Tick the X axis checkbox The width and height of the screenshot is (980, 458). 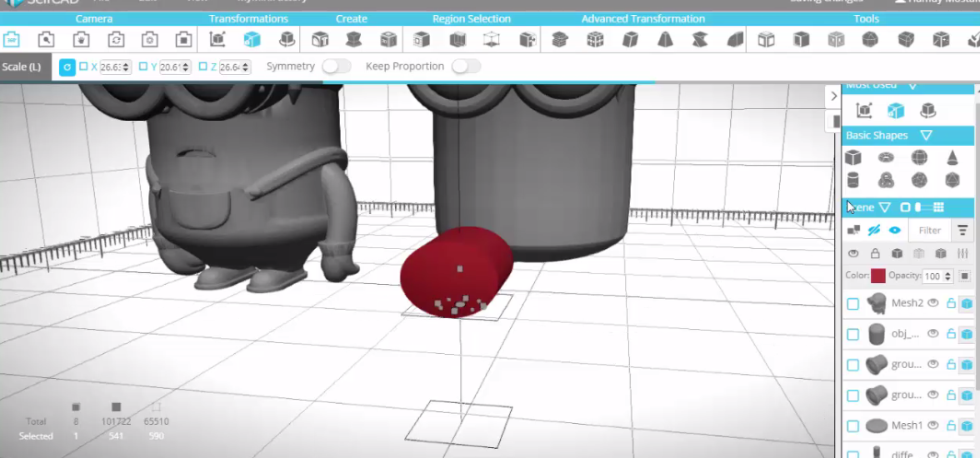pos(83,67)
